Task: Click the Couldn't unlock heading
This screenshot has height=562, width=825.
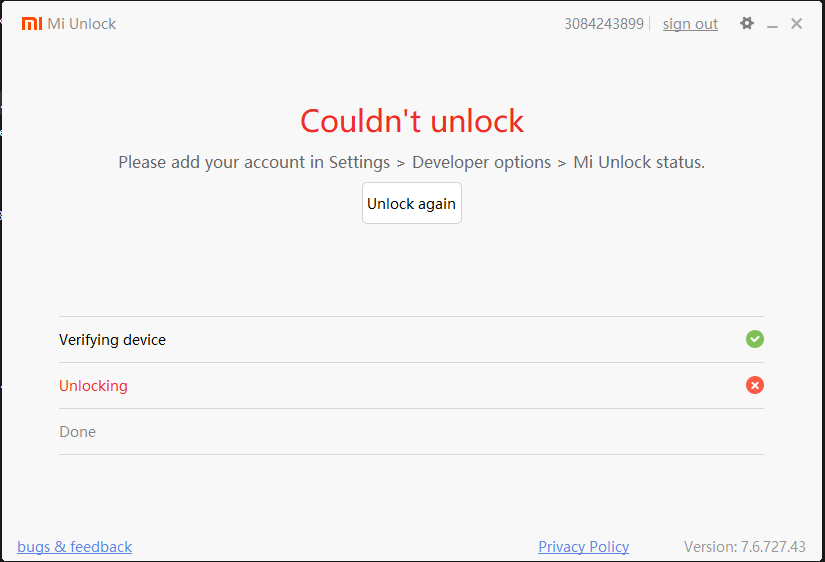Action: (x=412, y=121)
